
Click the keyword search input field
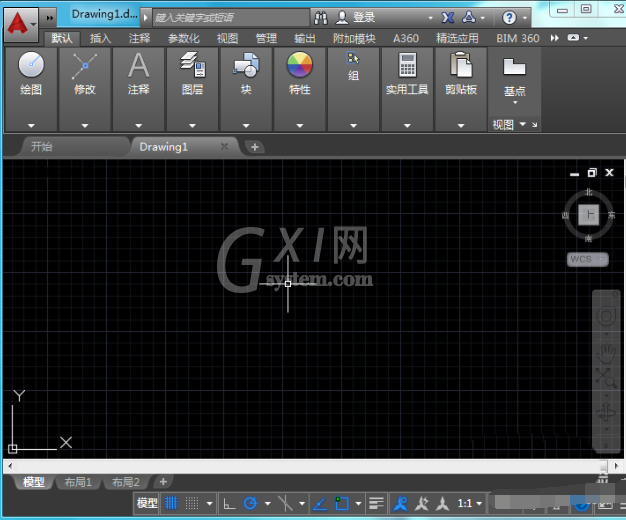[x=231, y=18]
